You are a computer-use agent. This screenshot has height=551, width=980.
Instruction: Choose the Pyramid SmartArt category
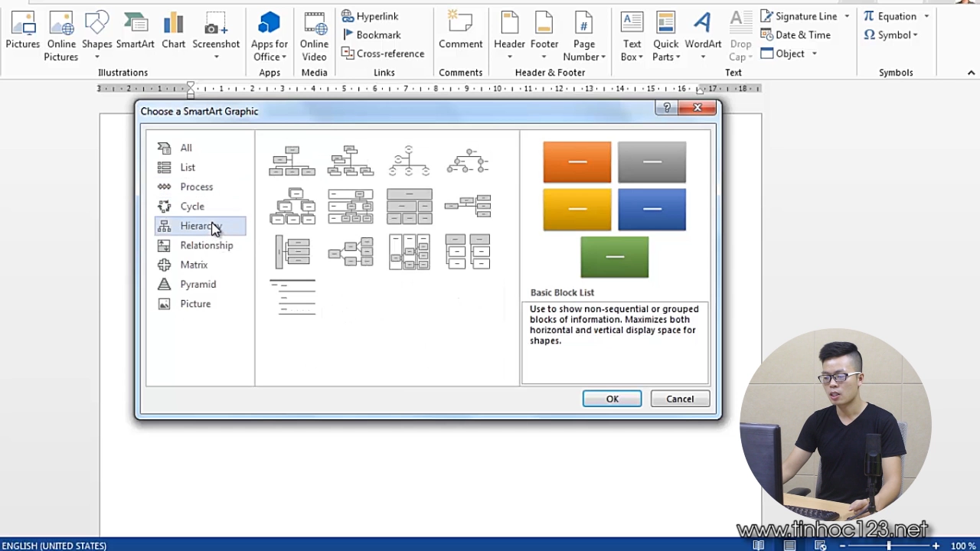click(198, 285)
